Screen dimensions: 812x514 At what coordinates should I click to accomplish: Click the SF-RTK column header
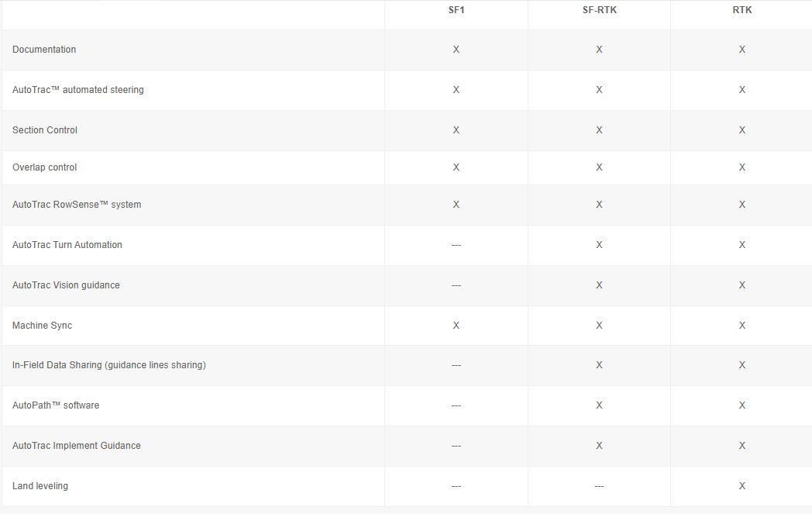pyautogui.click(x=599, y=10)
